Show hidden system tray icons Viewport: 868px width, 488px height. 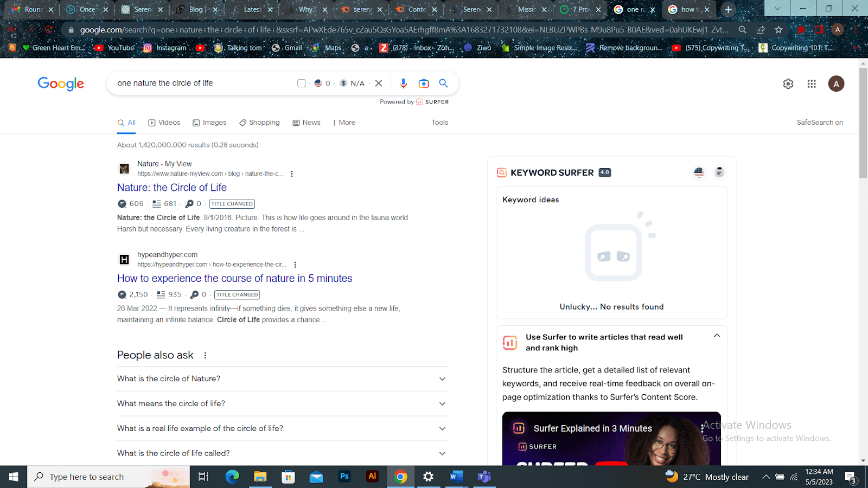pyautogui.click(x=766, y=477)
